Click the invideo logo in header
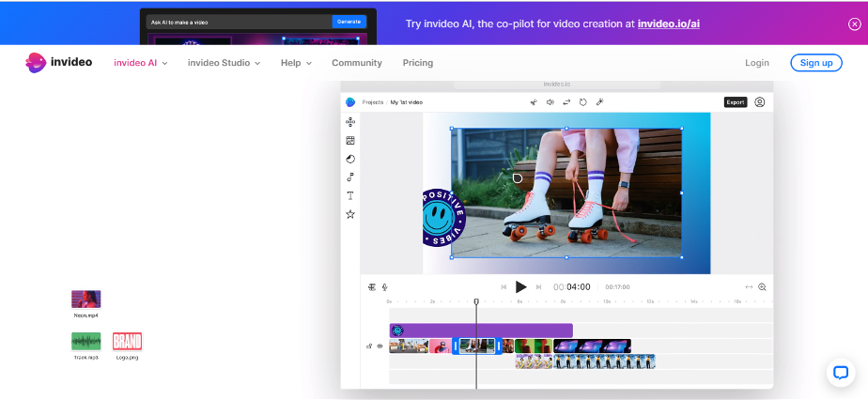868x400 pixels. click(x=58, y=63)
